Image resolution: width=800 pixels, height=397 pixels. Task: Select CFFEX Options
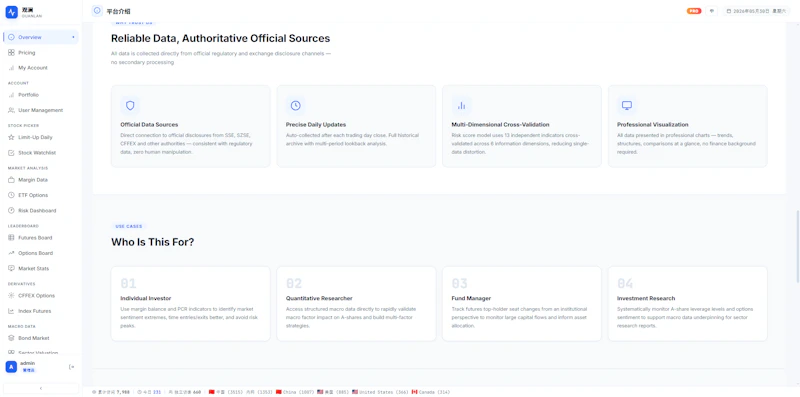(41, 295)
